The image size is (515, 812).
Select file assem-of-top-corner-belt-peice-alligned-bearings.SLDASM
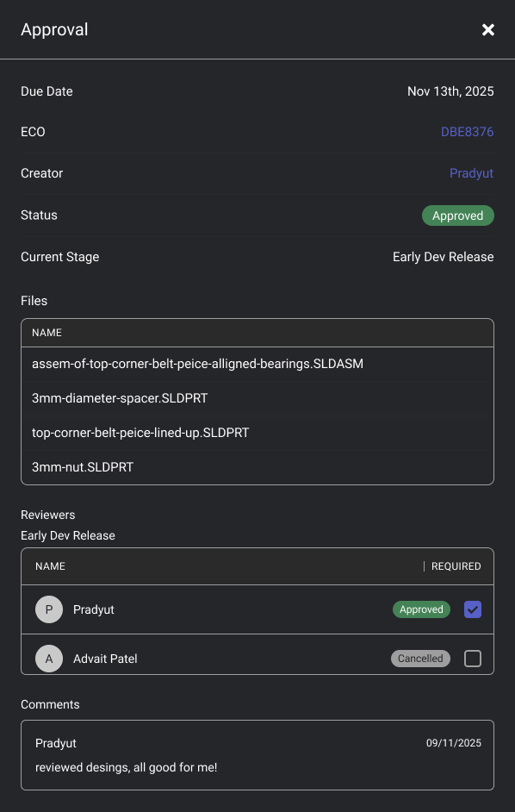point(195,364)
